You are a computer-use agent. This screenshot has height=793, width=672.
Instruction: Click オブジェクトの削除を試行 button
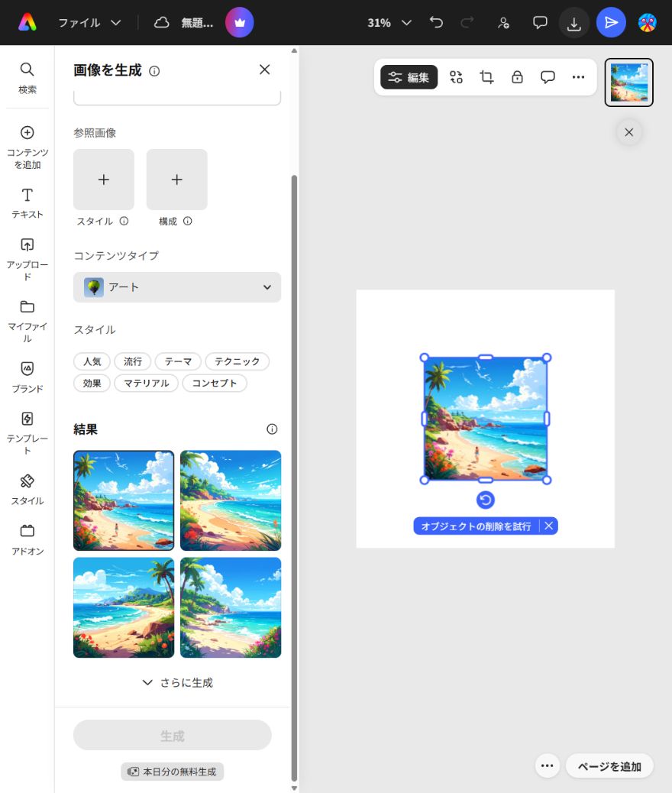click(x=476, y=526)
